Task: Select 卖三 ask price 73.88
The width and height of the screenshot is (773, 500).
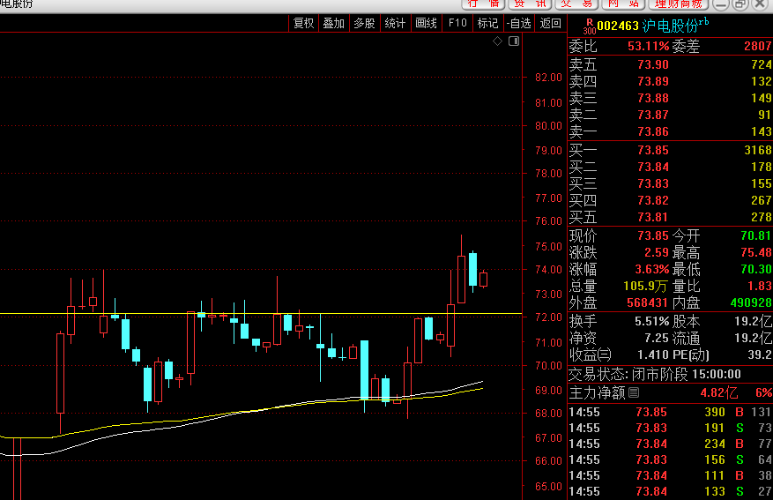Action: coord(653,98)
